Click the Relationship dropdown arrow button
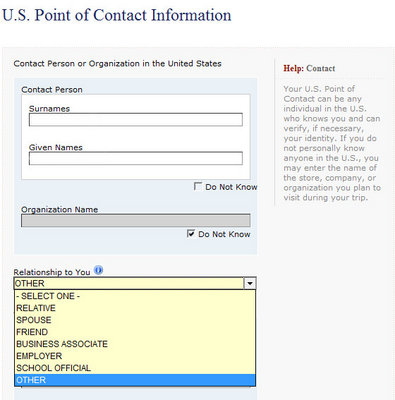Screen dimensions: 395x400 (250, 284)
